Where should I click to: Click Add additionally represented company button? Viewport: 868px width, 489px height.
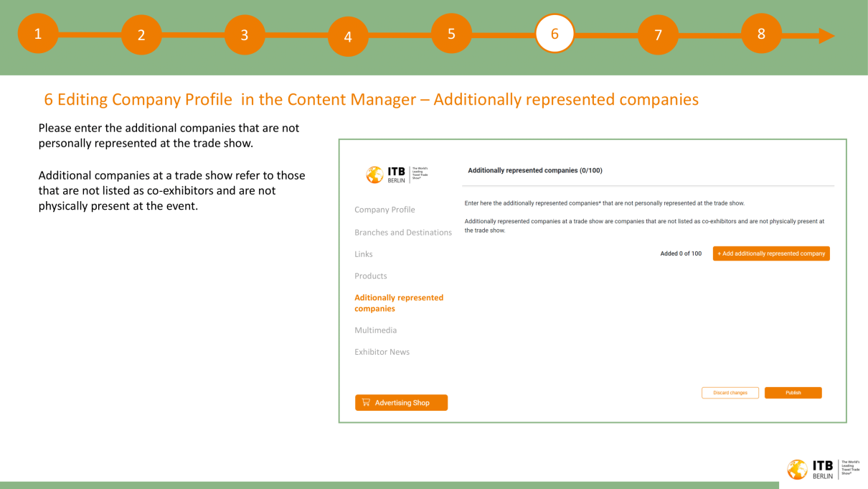[x=771, y=253]
